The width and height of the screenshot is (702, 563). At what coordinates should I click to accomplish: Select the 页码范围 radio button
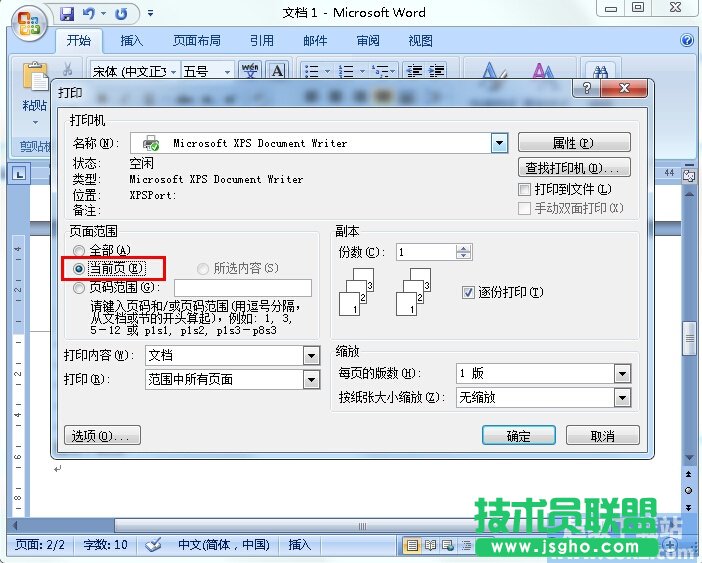[x=79, y=288]
